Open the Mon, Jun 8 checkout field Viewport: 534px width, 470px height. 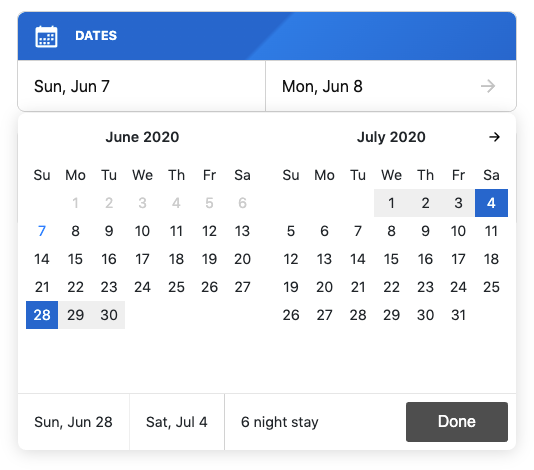pos(391,86)
